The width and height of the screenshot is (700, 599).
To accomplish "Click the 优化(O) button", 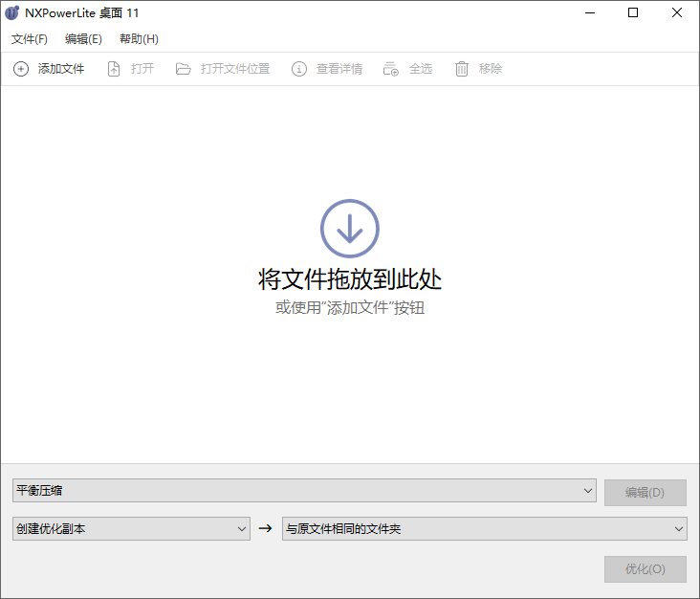I will click(x=645, y=569).
